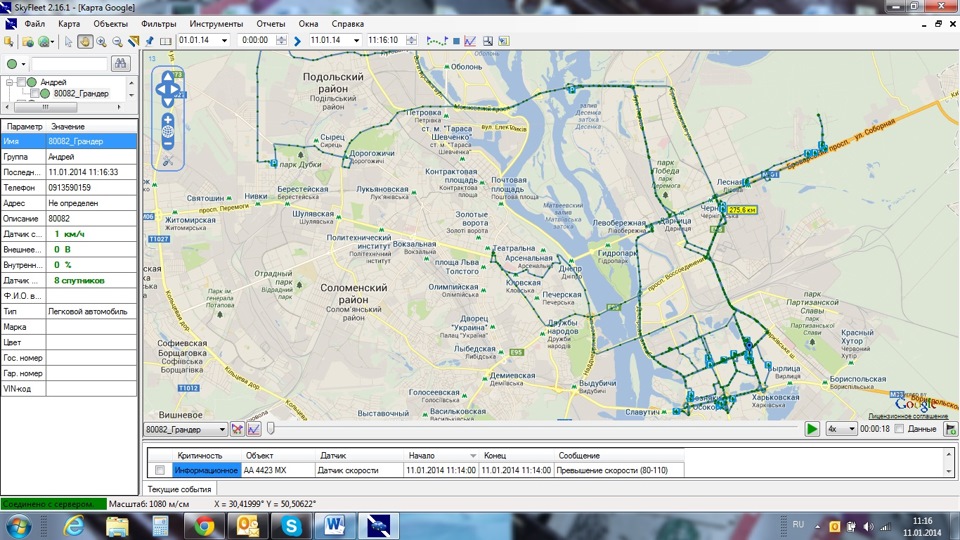Open Google Chrome from taskbar
The width and height of the screenshot is (960, 540).
(x=204, y=526)
